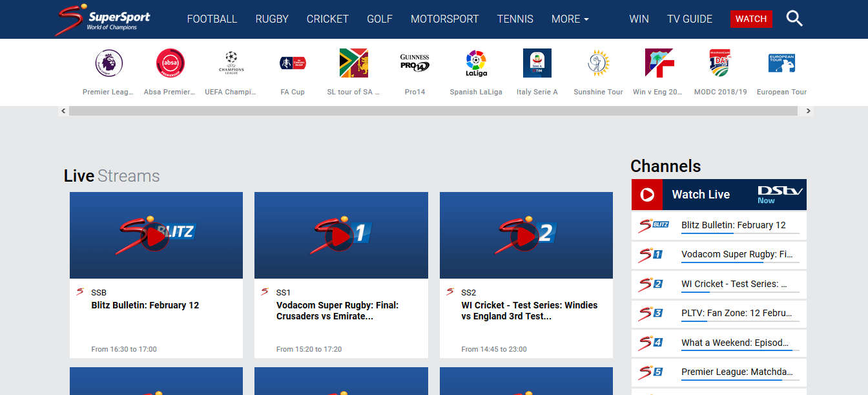868x395 pixels.
Task: Open WI Cricket Test Series card title
Action: [x=530, y=310]
